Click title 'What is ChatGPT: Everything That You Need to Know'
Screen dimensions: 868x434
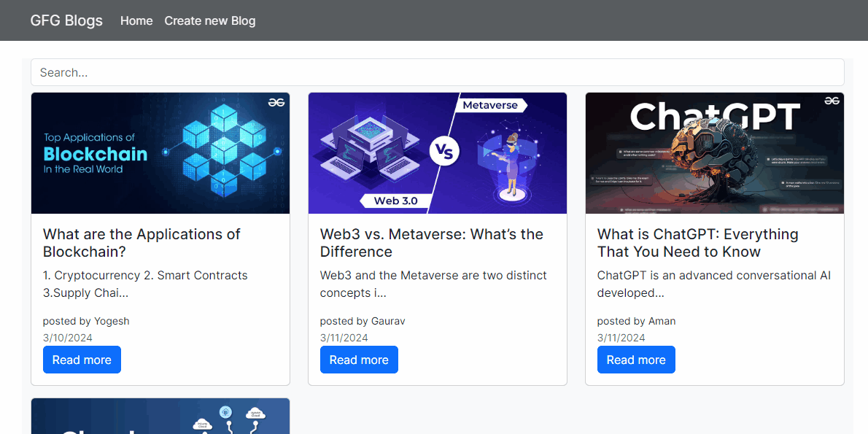[x=697, y=243]
